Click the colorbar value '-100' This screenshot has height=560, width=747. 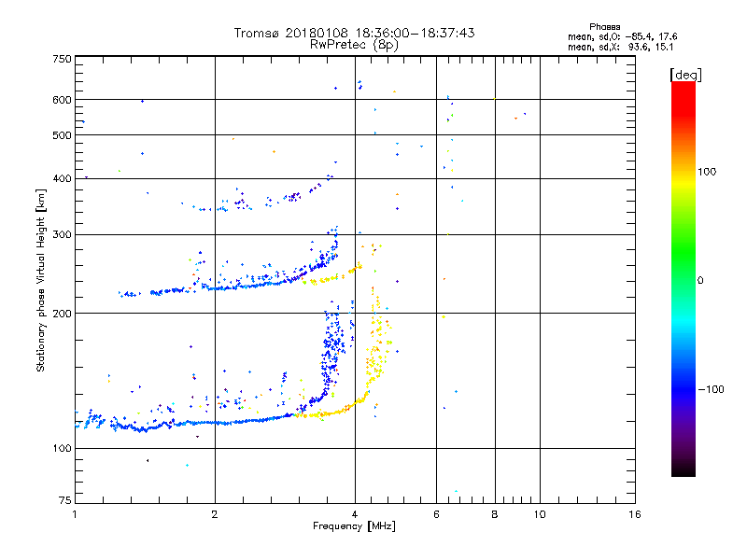711,389
